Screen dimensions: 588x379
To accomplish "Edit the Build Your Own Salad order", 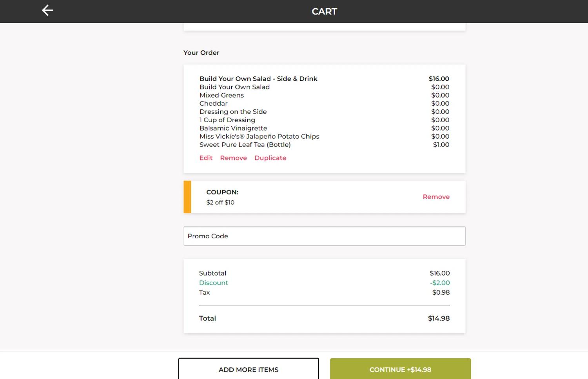I will click(206, 158).
